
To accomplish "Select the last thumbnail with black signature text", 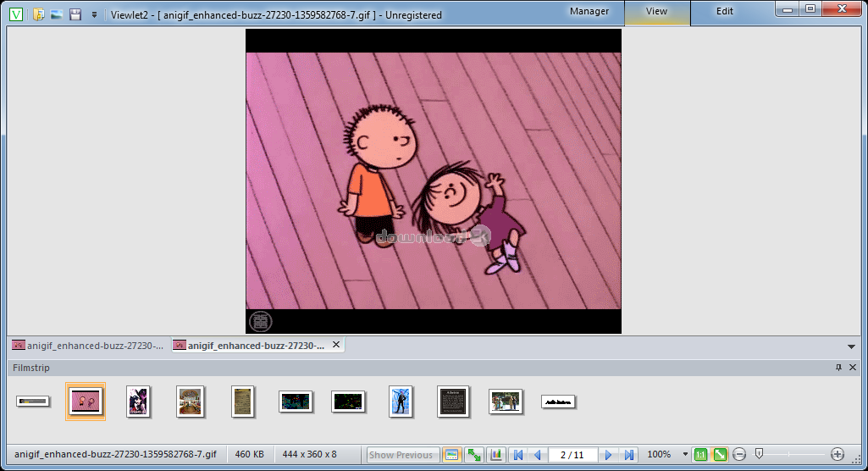I will [558, 402].
